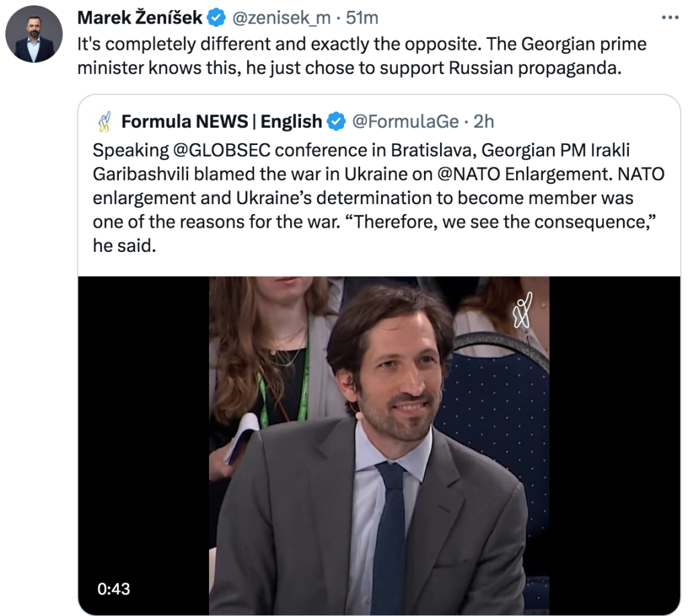Follow the @NATO mention link
Viewport: 688px width, 616px height.
click(x=468, y=174)
